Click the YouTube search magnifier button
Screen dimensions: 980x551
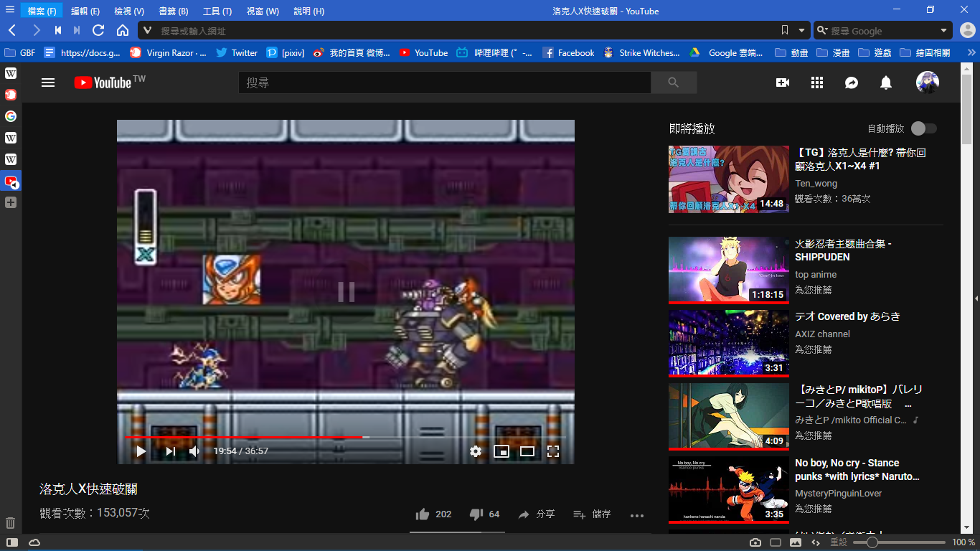coord(673,83)
